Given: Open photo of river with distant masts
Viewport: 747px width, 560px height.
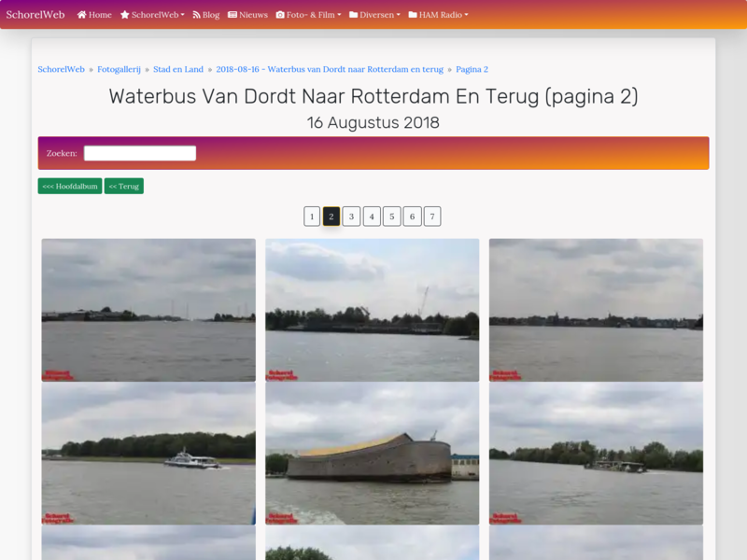Looking at the screenshot, I should tap(148, 310).
